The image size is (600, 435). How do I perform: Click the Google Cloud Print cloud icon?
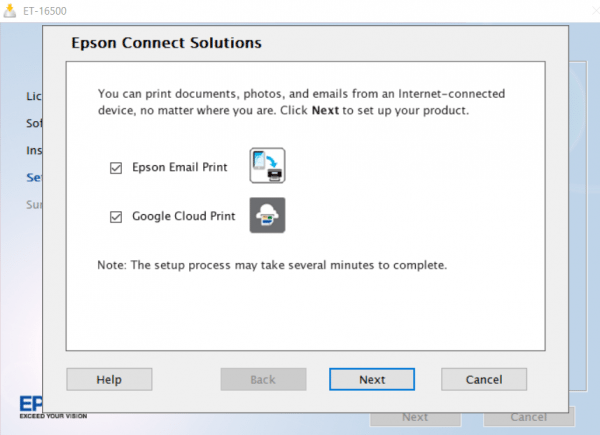[267, 215]
